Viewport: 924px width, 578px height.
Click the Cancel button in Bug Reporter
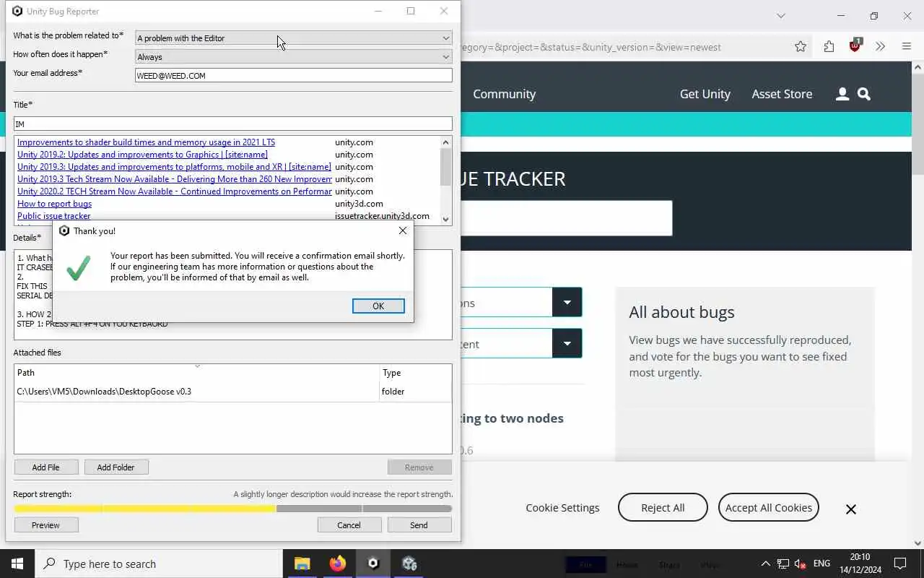[349, 525]
